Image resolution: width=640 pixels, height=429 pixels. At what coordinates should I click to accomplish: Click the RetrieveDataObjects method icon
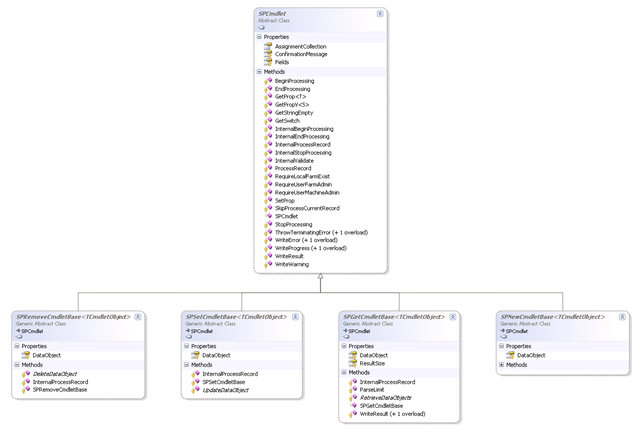353,398
